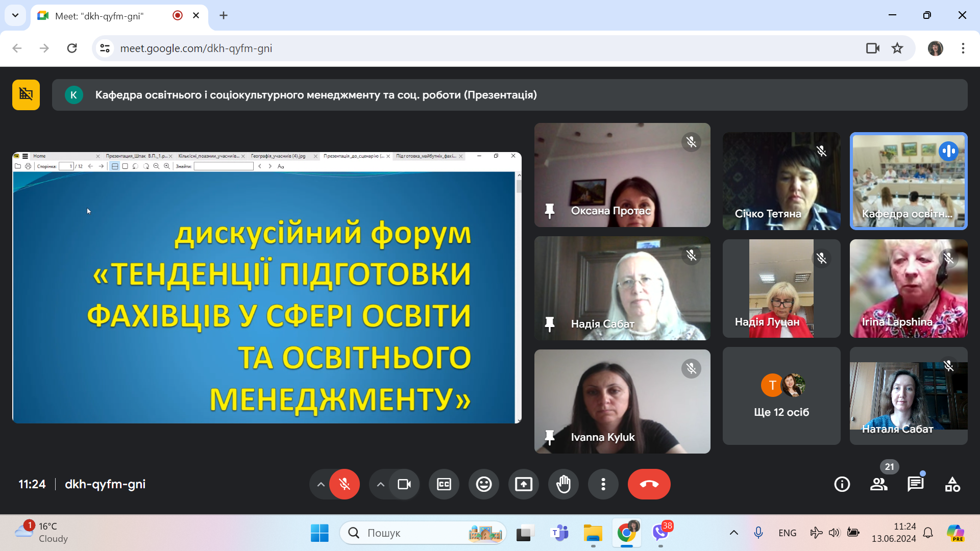
Task: Raise hand in the meeting
Action: point(563,484)
